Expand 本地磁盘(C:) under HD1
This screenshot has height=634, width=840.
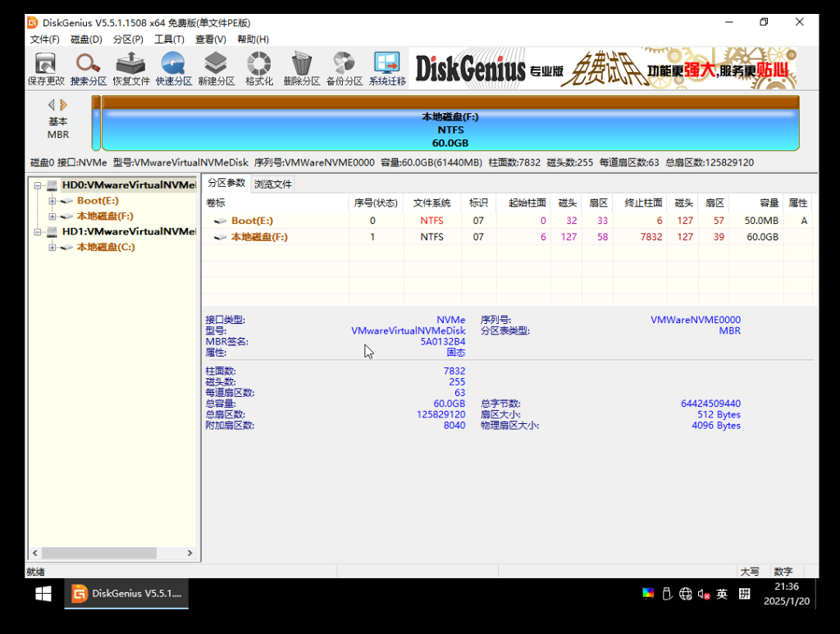click(x=52, y=247)
